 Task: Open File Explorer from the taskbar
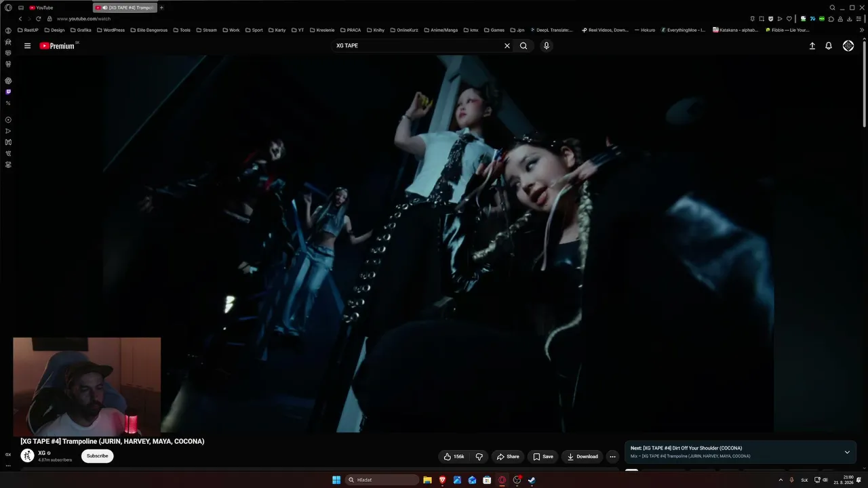coord(427,480)
